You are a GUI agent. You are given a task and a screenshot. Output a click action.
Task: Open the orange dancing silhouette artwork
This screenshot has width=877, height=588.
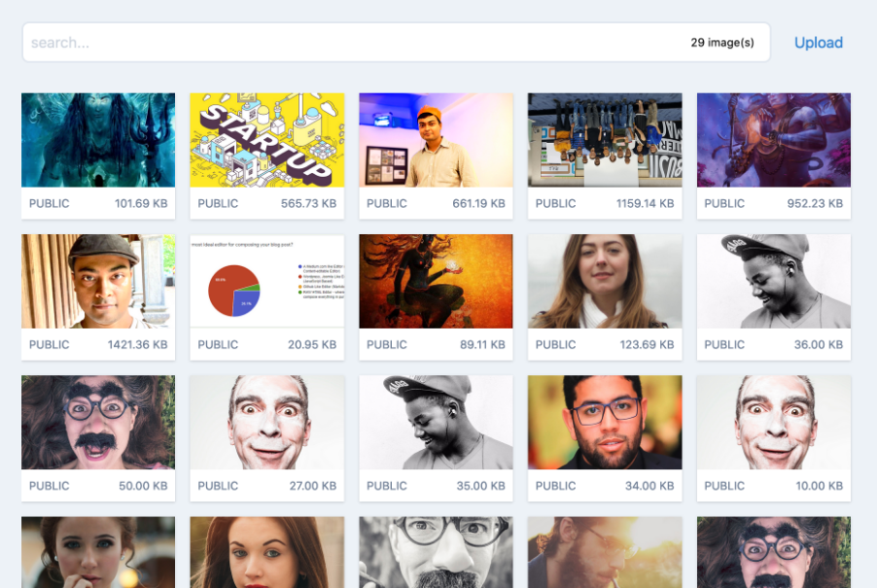[436, 281]
